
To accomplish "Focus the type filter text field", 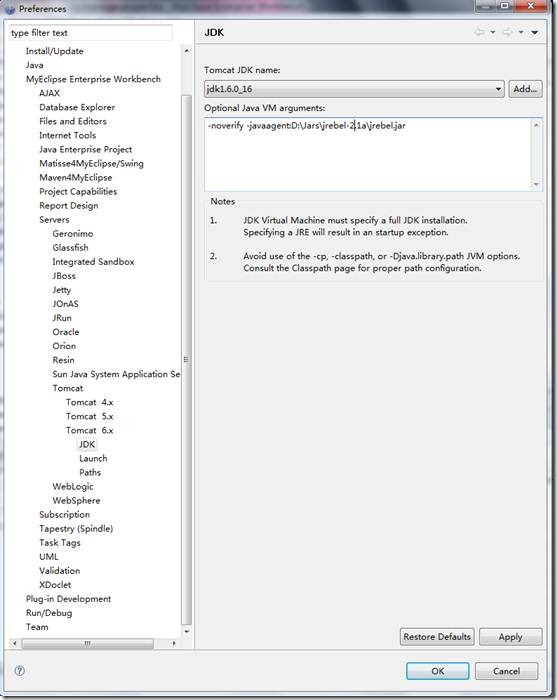I will click(x=91, y=33).
